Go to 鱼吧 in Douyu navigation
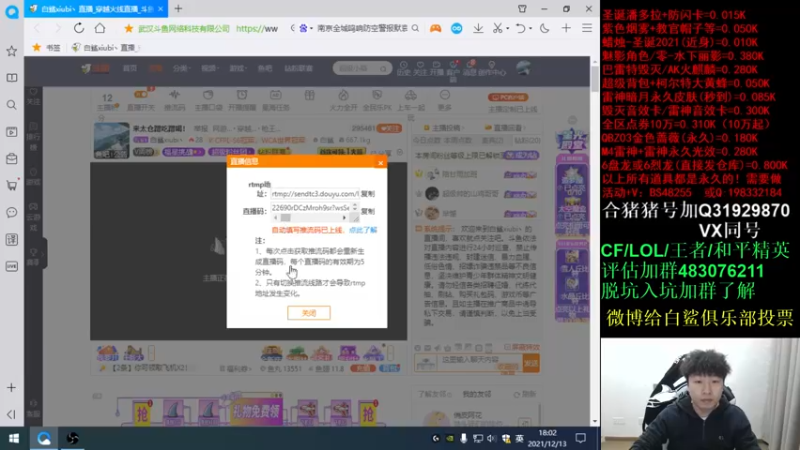This screenshot has height=450, width=800. 265,68
